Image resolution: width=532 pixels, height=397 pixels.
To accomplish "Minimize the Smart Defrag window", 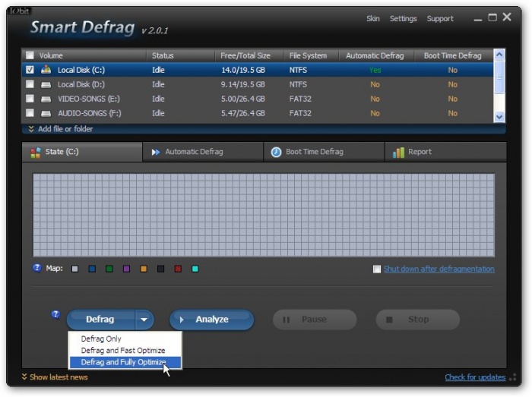I will tap(478, 20).
